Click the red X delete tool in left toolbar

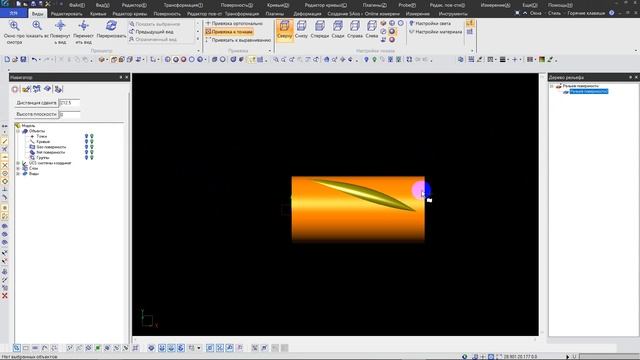(x=5, y=296)
